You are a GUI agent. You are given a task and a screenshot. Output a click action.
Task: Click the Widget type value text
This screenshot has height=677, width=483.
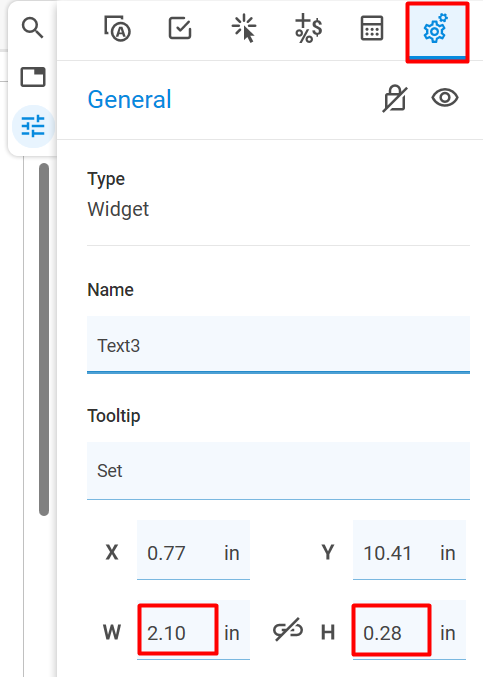point(118,209)
